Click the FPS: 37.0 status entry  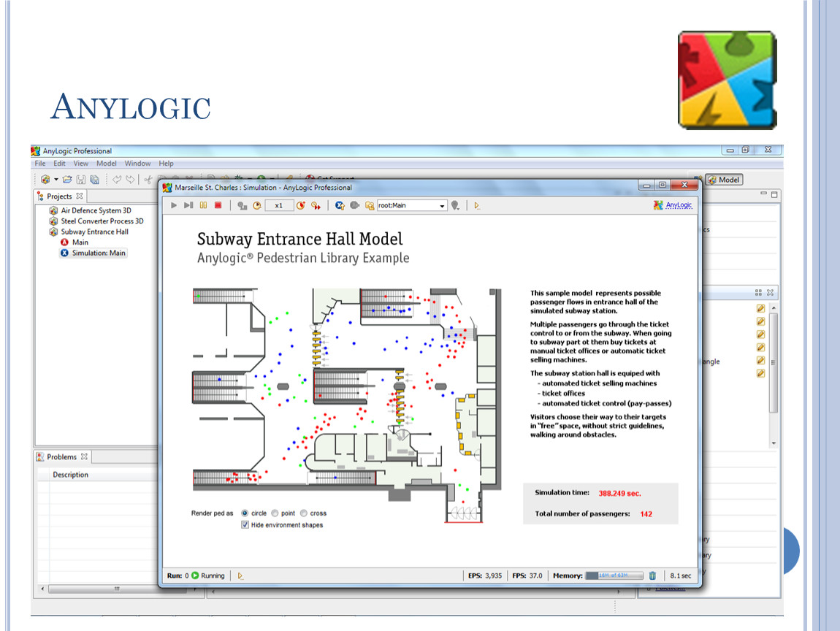527,575
